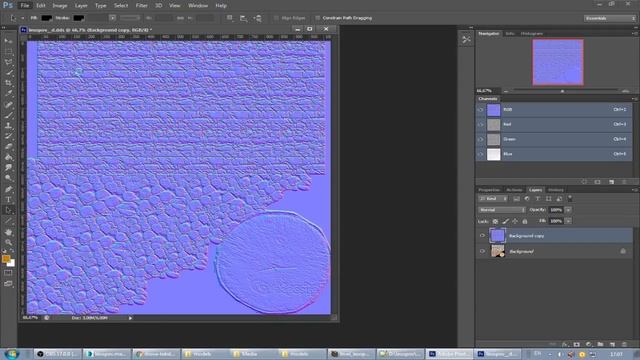This screenshot has width=640, height=360.
Task: Select the Lasso tool
Action: coord(8,62)
